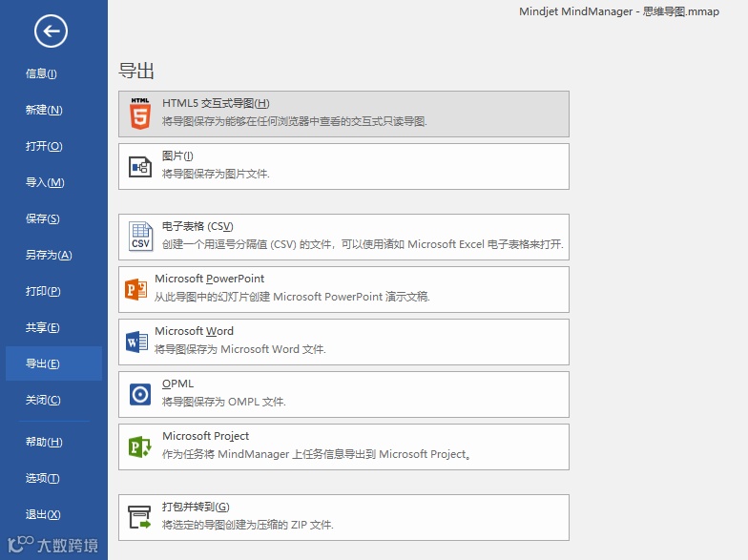This screenshot has height=560, width=748.
Task: Click the image export icon
Action: pyautogui.click(x=140, y=167)
